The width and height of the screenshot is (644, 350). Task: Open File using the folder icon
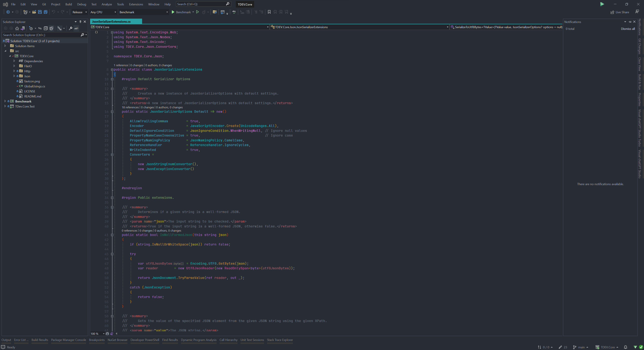(x=34, y=12)
